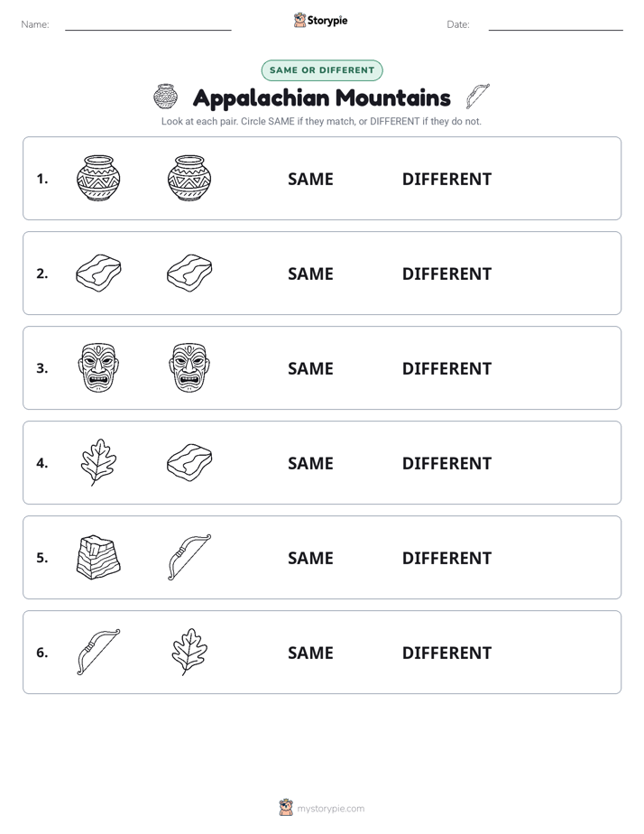Select DIFFERENT for pair 6
Screen dimensions: 644x834
click(x=446, y=653)
